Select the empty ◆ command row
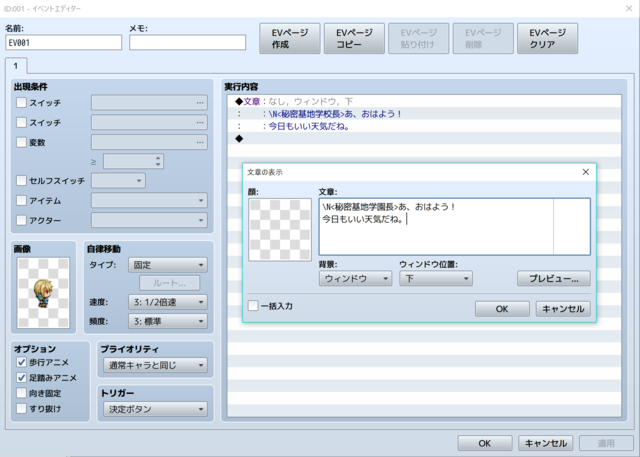This screenshot has height=457, width=640. coord(424,139)
